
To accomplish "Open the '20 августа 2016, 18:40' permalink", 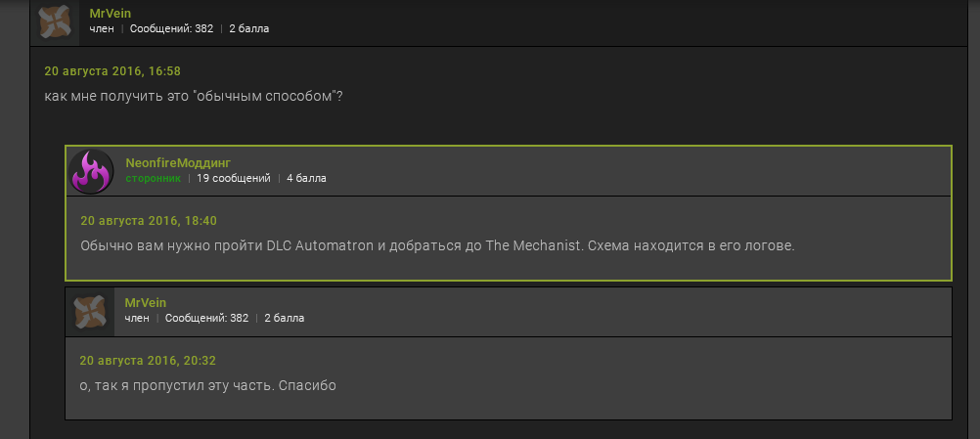I will 149,221.
